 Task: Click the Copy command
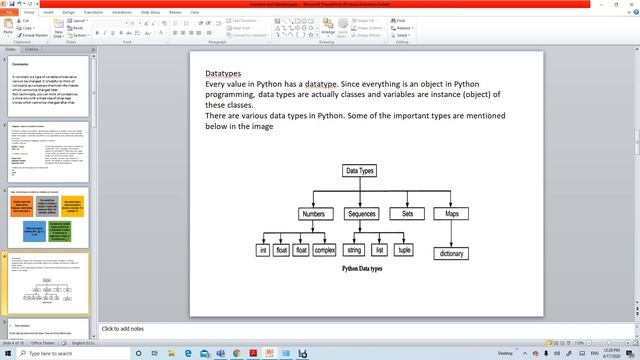click(x=26, y=28)
